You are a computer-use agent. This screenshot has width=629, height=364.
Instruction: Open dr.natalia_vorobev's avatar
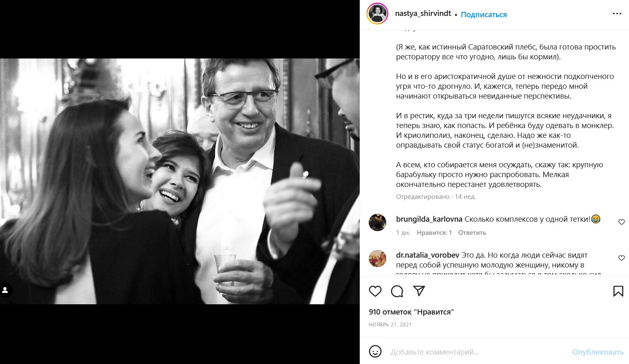coord(377,258)
